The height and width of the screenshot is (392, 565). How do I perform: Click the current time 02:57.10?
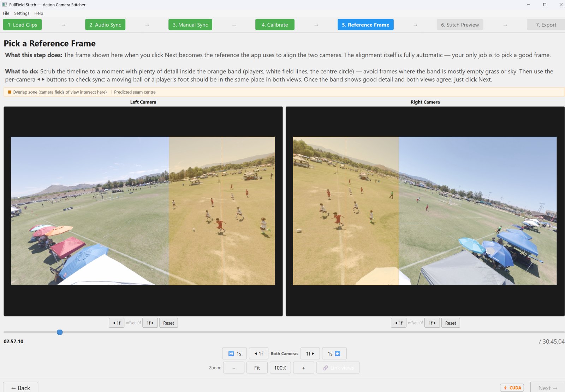coord(13,341)
